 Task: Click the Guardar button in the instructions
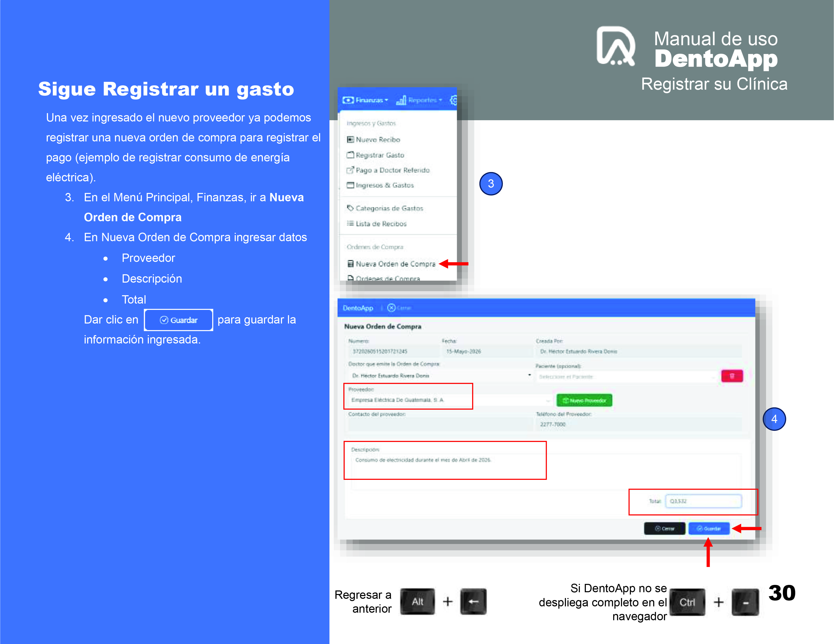point(179,320)
